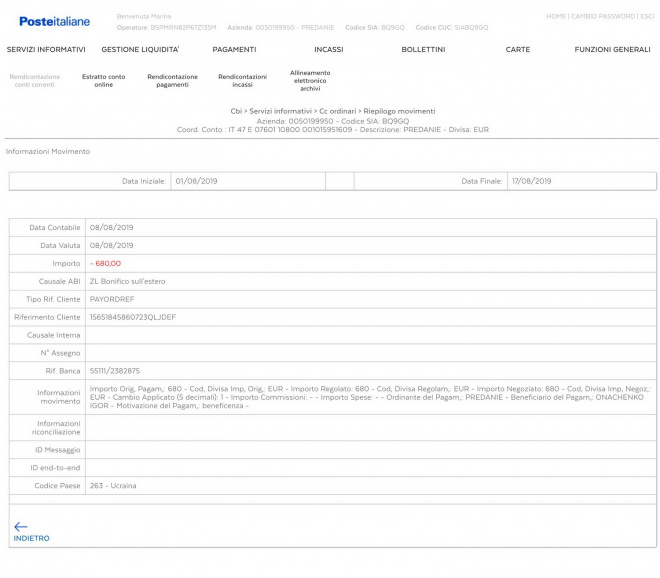
Task: Open Rendicontazioni incassi section
Action: pyautogui.click(x=242, y=80)
